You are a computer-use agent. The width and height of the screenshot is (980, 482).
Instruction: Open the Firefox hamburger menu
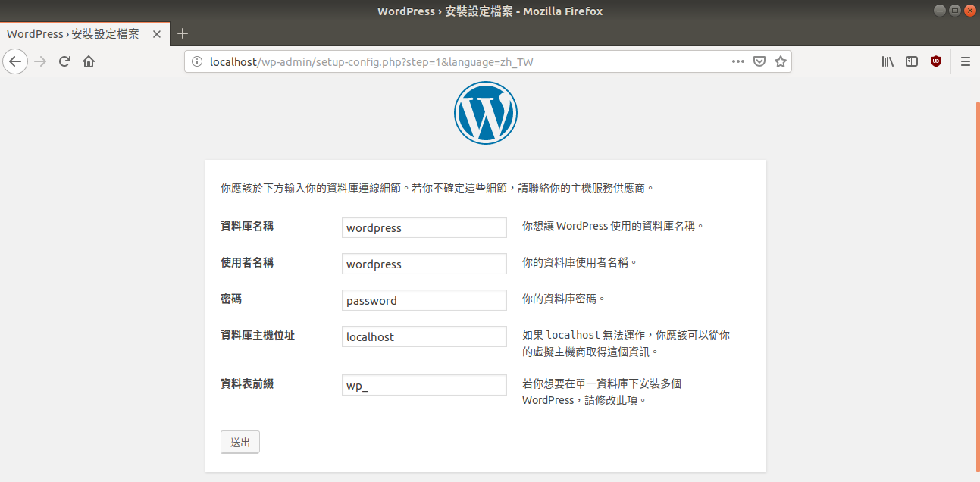coord(965,61)
